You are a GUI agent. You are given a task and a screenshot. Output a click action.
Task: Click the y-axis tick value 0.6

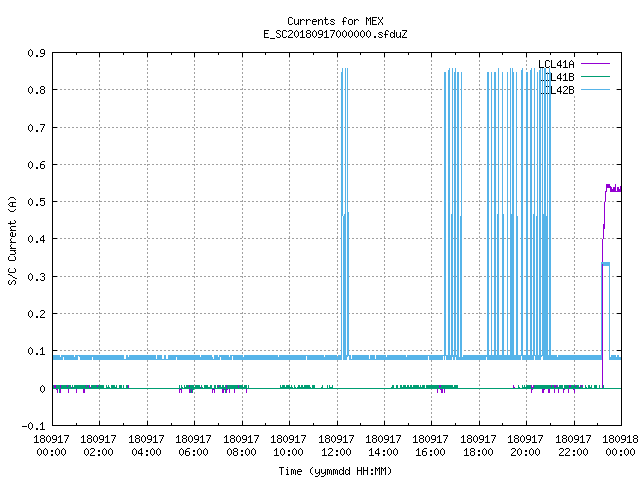36,165
